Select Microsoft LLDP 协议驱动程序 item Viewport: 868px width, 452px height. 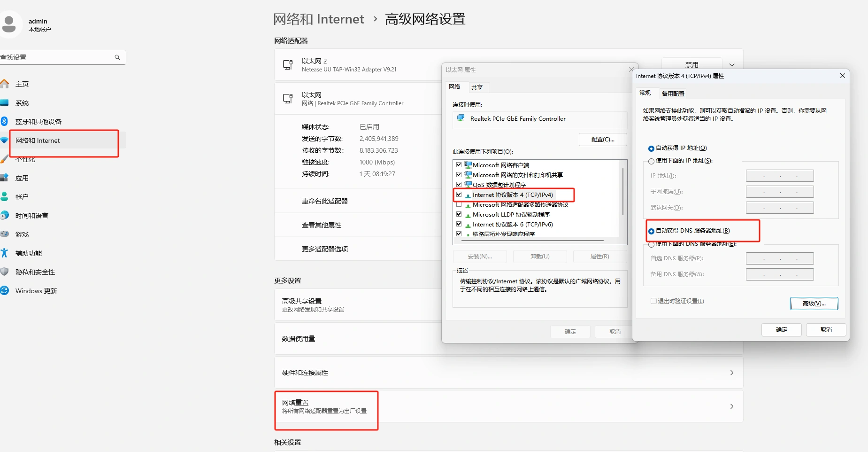[511, 214]
